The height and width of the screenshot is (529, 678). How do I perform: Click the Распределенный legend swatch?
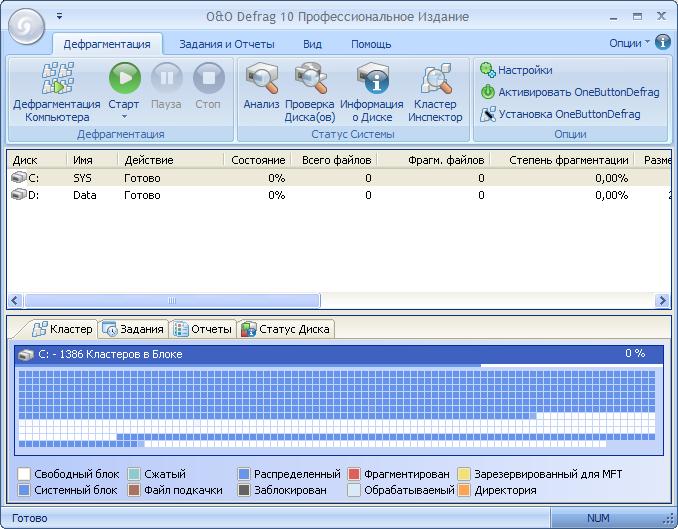pos(244,474)
